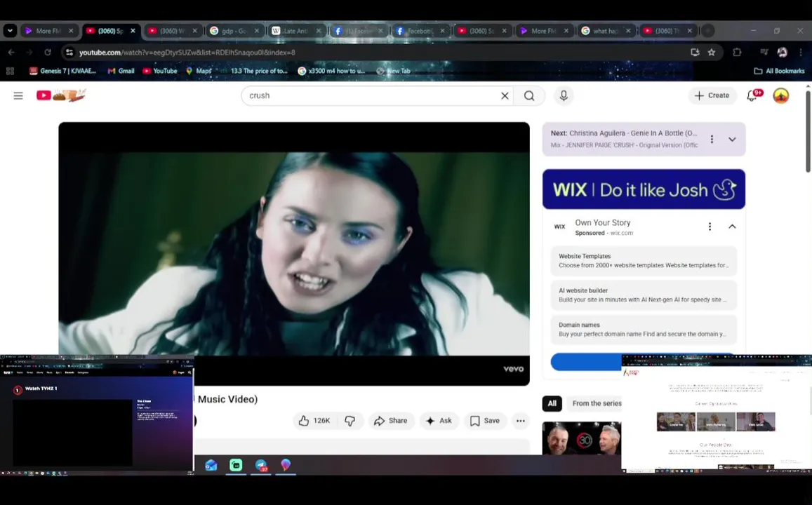
Task: Like the video with thumbs up
Action: (x=314, y=421)
